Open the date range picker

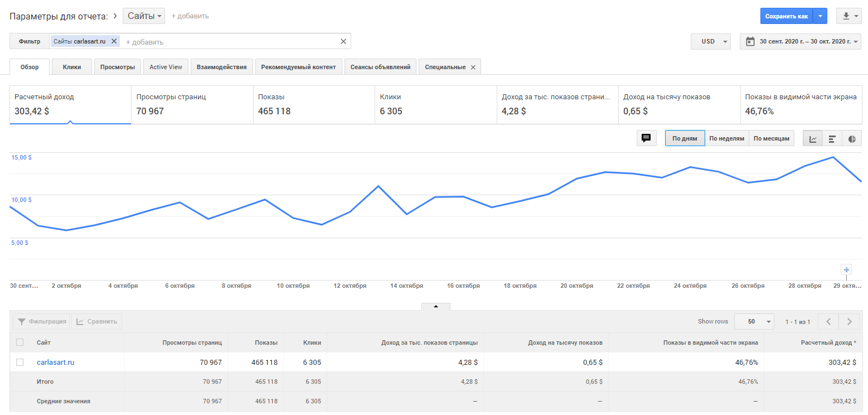click(x=800, y=41)
